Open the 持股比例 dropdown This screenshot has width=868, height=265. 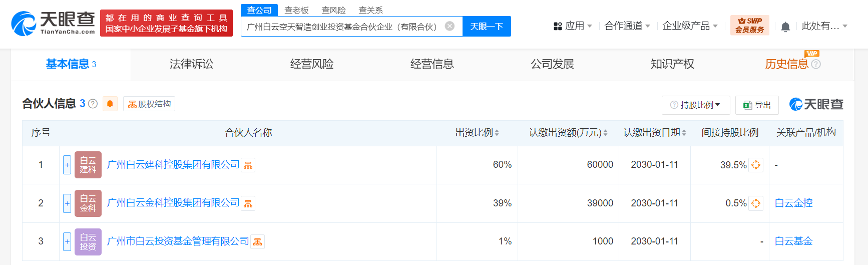click(696, 105)
